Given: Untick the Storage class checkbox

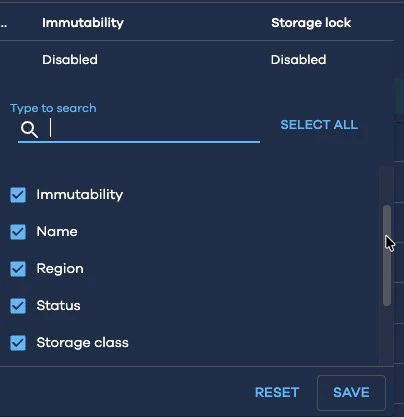Looking at the screenshot, I should click(x=18, y=343).
